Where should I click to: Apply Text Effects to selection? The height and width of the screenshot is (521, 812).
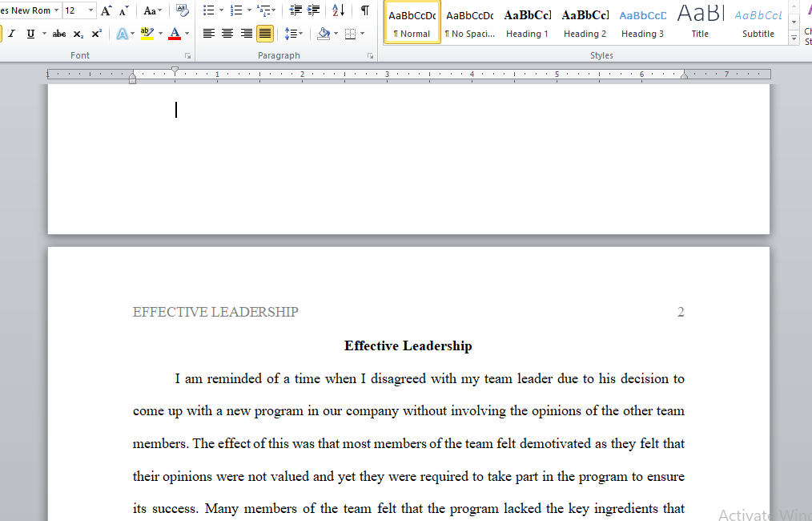123,34
